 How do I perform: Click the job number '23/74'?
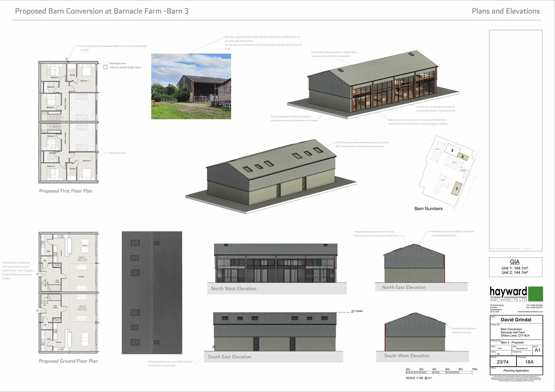click(503, 362)
